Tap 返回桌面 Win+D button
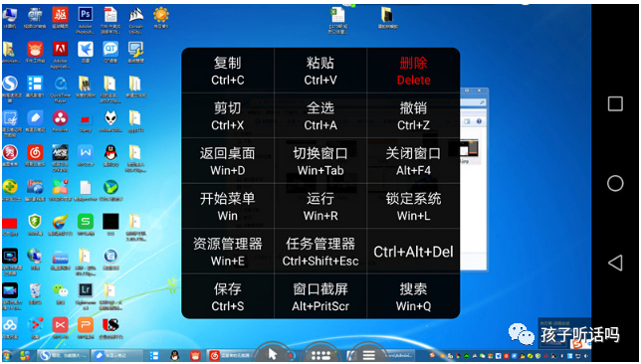641x364 pixels. [x=228, y=161]
